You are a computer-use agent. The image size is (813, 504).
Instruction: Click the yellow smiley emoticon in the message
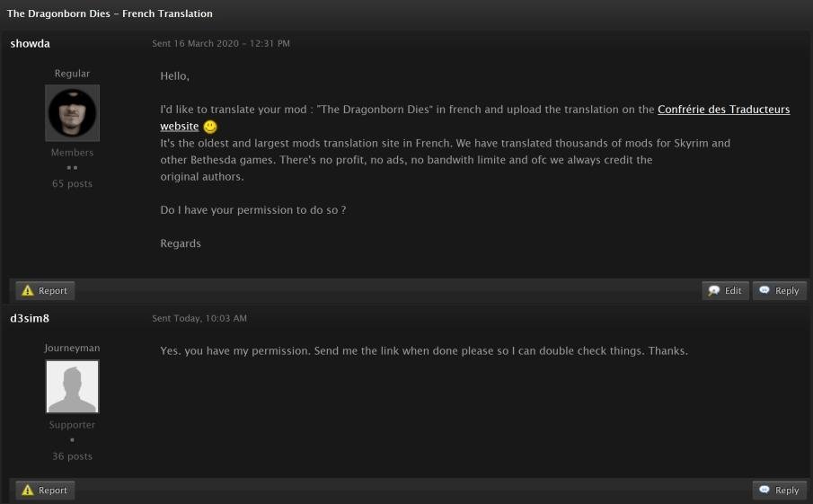point(210,128)
